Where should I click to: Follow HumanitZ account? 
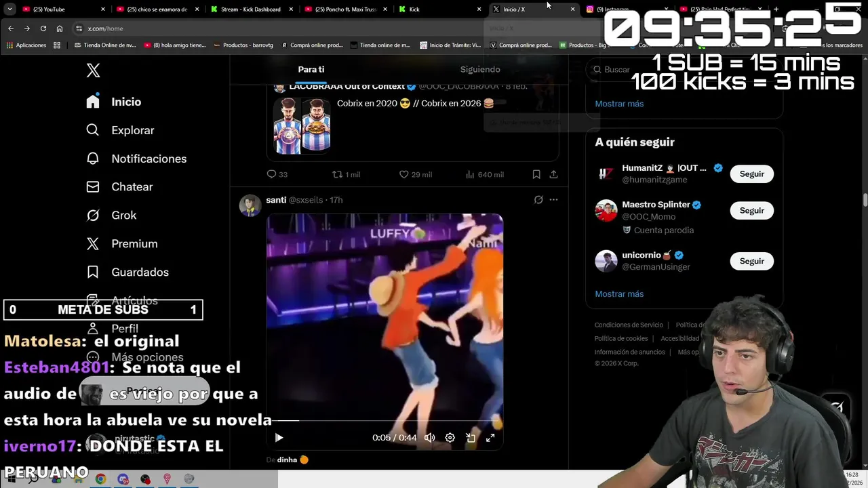751,174
